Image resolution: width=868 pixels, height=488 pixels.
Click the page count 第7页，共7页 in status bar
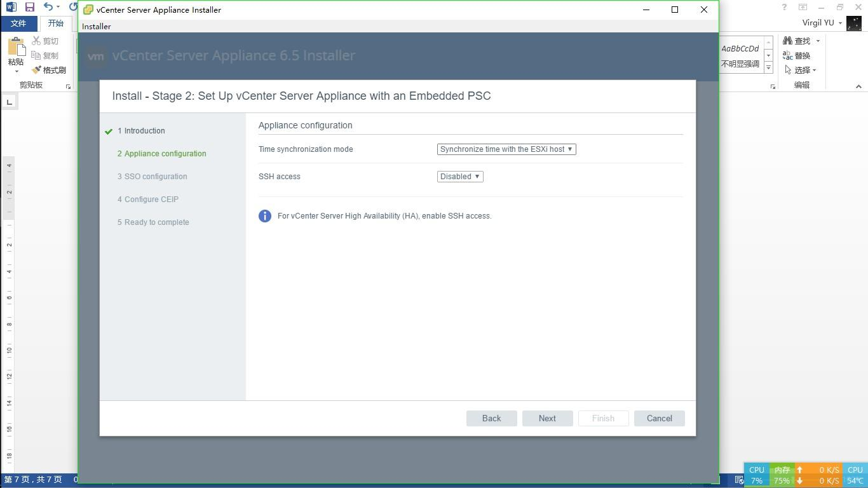point(33,480)
